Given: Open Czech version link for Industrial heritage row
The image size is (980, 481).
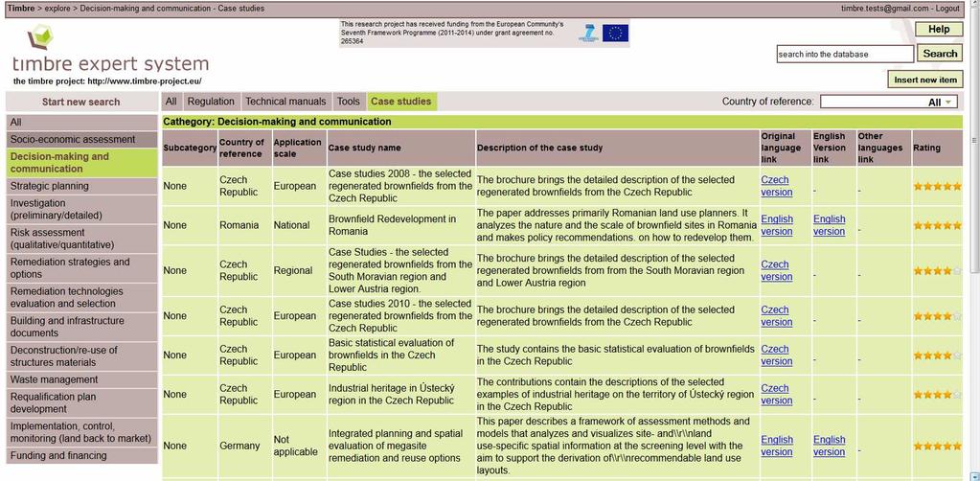Looking at the screenshot, I should click(x=776, y=395).
